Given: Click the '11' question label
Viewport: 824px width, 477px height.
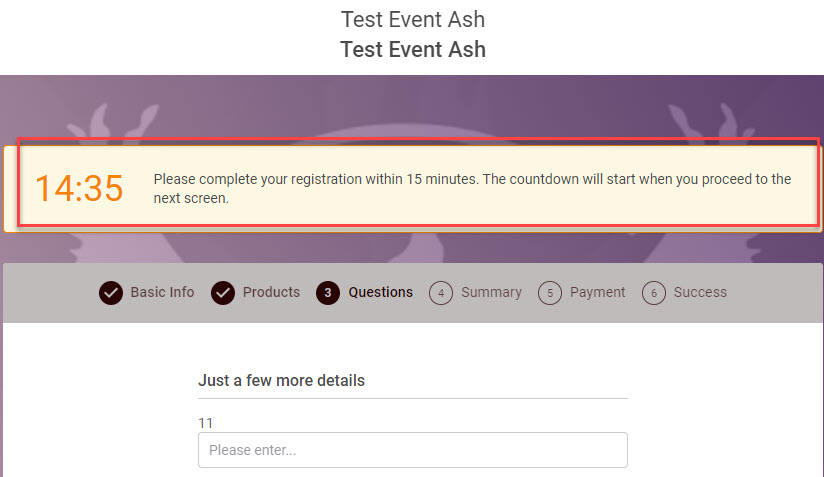Looking at the screenshot, I should click(205, 423).
